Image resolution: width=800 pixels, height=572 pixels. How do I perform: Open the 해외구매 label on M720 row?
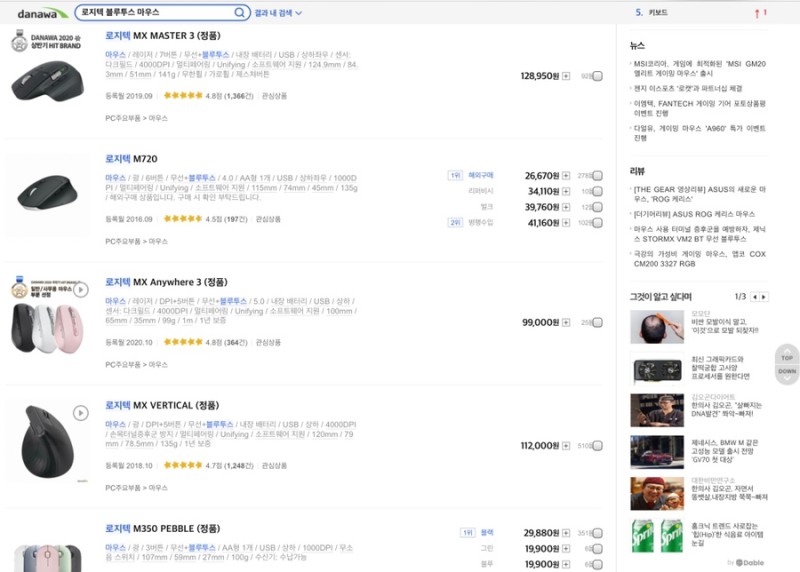pyautogui.click(x=481, y=176)
